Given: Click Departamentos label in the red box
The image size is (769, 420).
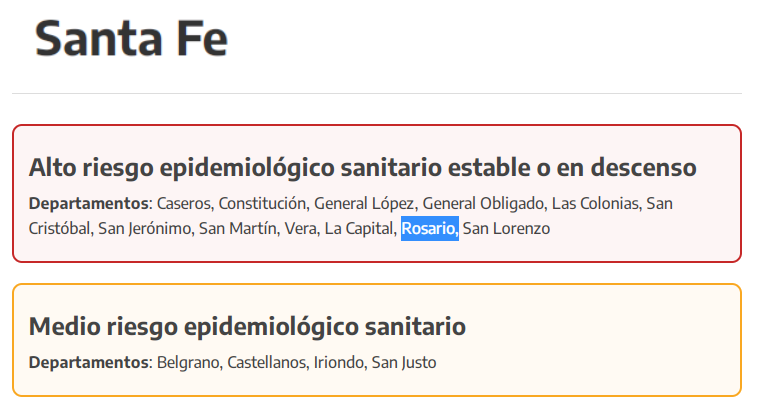Looking at the screenshot, I should [88, 203].
